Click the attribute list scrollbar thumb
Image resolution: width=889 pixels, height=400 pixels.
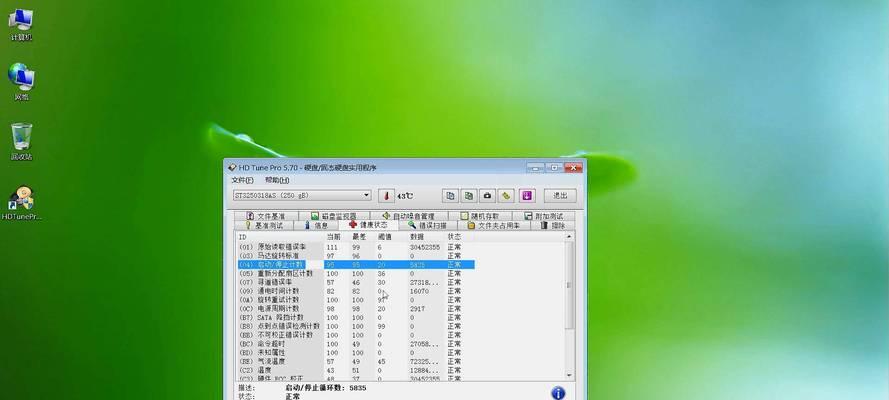pyautogui.click(x=569, y=285)
